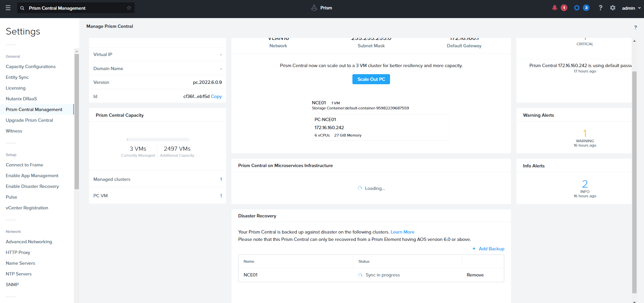644x303 pixels.
Task: Open the Learn More link
Action: point(402,232)
